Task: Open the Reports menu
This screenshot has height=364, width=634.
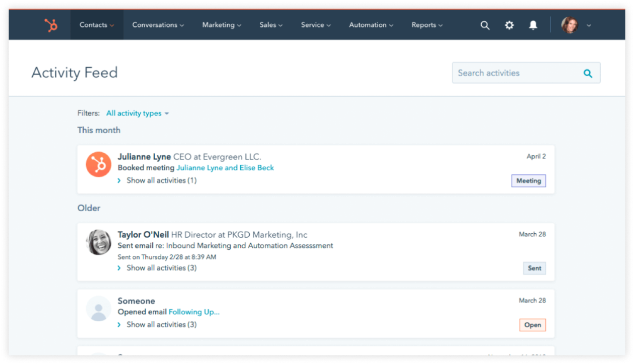Action: point(427,25)
